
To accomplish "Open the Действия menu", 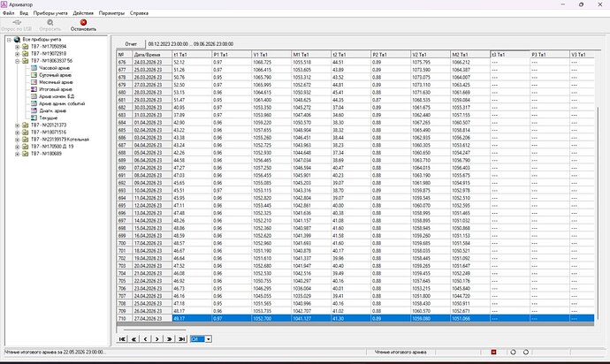I will coord(83,13).
